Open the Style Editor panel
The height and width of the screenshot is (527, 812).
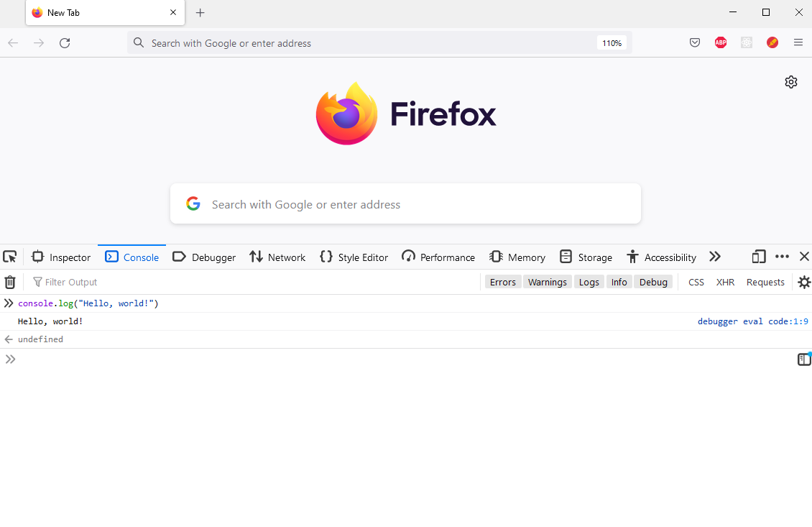pos(354,257)
